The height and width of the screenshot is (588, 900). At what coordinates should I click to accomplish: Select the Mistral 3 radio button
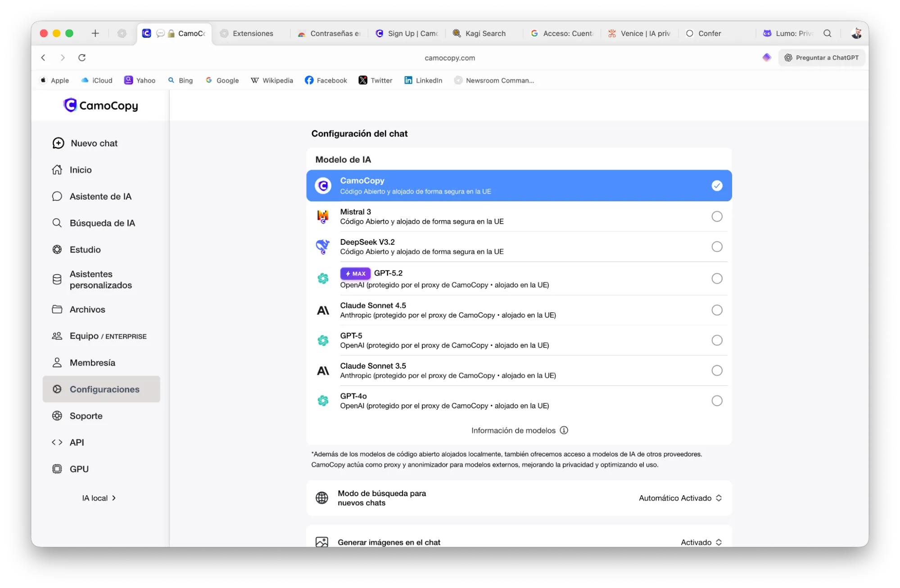coord(717,217)
